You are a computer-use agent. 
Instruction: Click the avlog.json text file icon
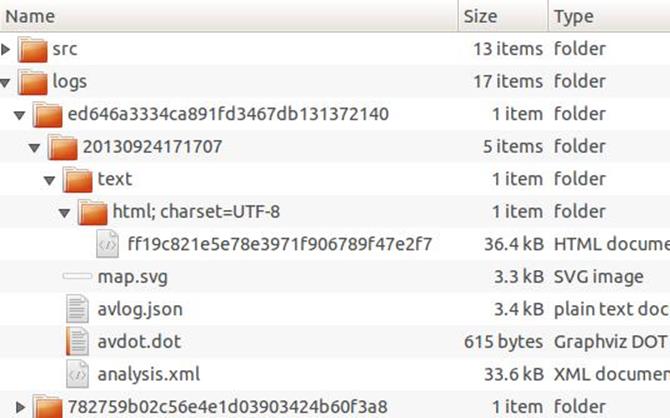[x=77, y=308]
